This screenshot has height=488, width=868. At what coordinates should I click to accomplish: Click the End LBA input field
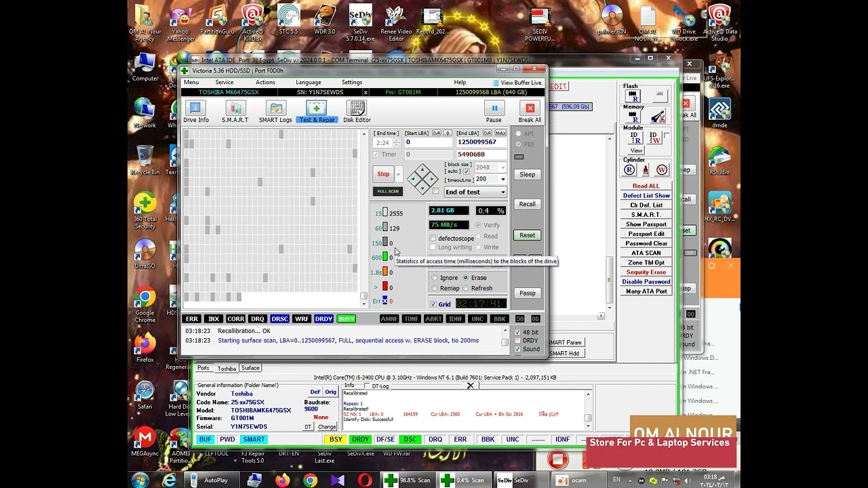pos(481,142)
